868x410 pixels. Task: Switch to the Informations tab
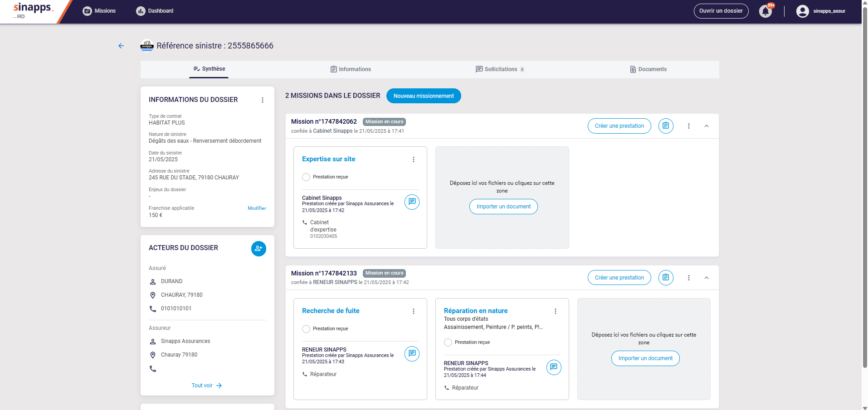(351, 69)
